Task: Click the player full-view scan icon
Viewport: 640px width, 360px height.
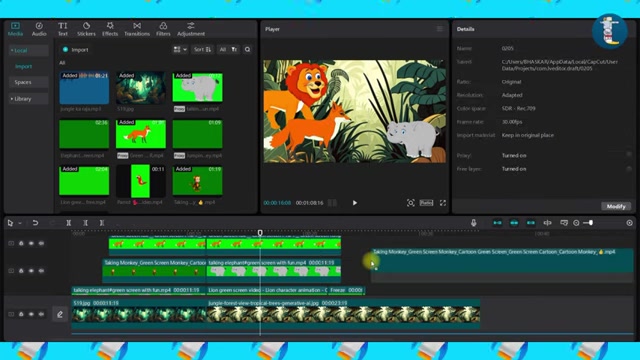Action: pos(411,203)
